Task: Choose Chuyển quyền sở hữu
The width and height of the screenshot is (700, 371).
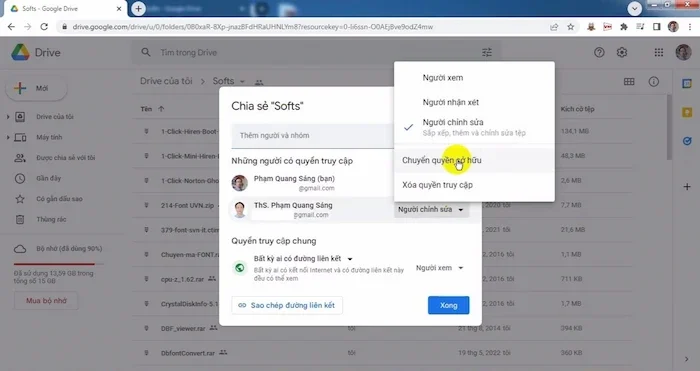Action: 474,160
